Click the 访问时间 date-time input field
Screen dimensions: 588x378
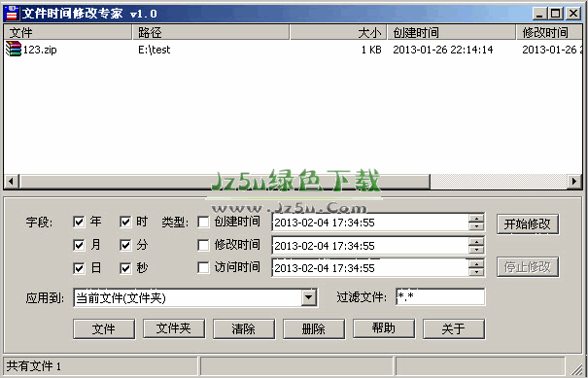(x=370, y=268)
